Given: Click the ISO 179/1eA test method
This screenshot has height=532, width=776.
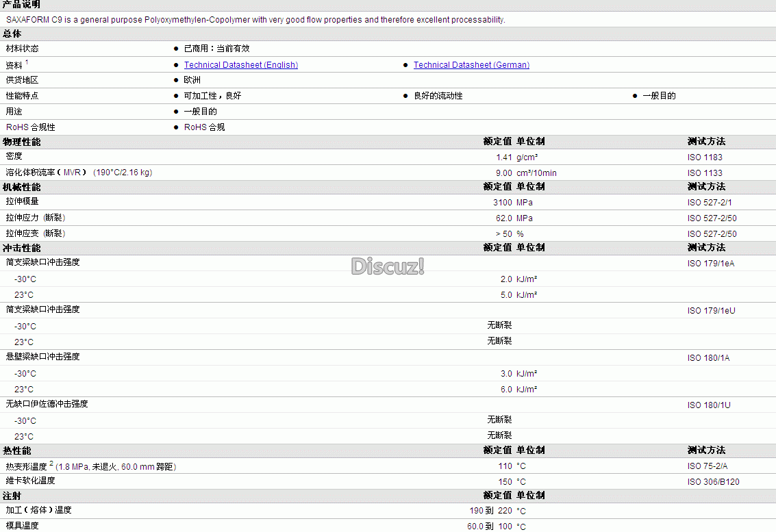Looking at the screenshot, I should (711, 264).
